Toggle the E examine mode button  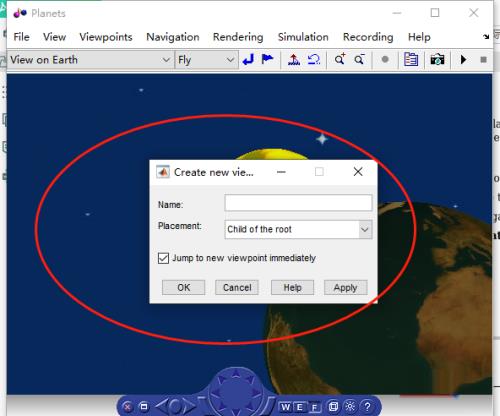click(300, 407)
